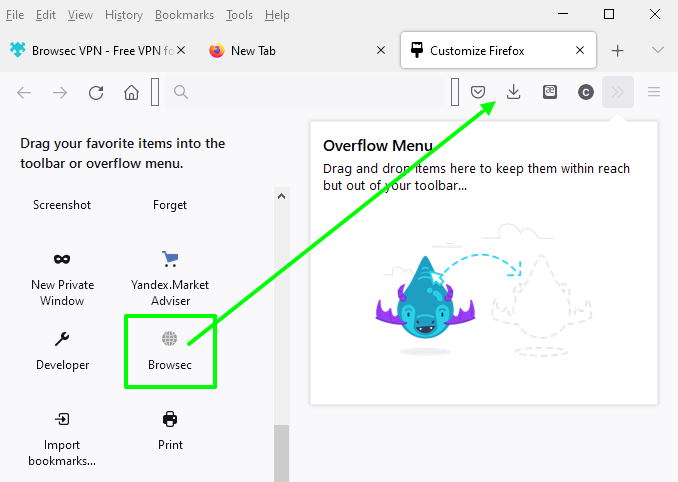Click the scrollbar up arrow in items list
Image resolution: width=678 pixels, height=482 pixels.
[x=281, y=196]
